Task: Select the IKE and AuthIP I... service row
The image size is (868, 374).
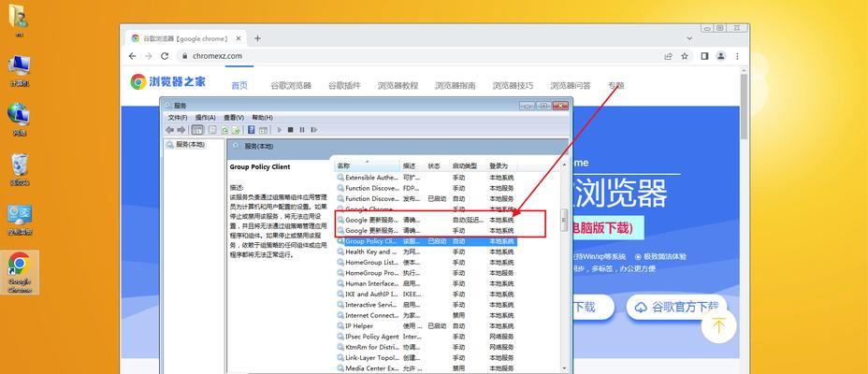Action: coord(426,294)
